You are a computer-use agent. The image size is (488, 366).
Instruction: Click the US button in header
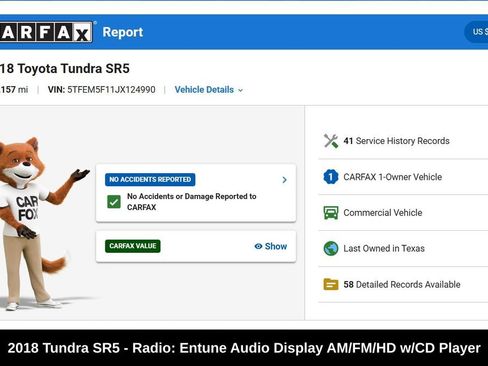476,32
